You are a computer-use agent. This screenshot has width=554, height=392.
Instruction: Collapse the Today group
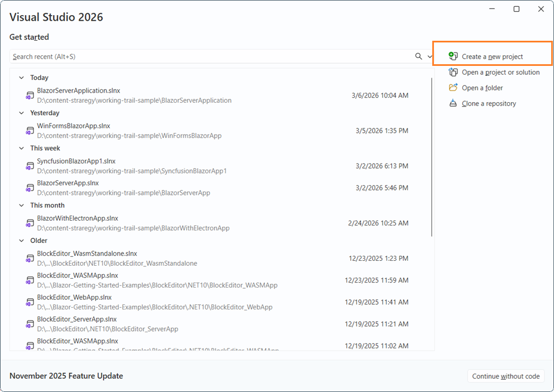[x=21, y=78]
